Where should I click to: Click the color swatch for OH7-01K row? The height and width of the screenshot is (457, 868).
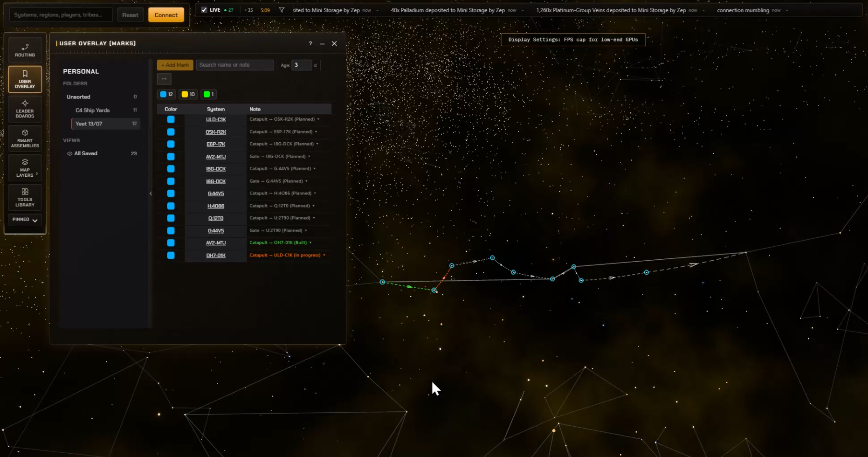(171, 256)
